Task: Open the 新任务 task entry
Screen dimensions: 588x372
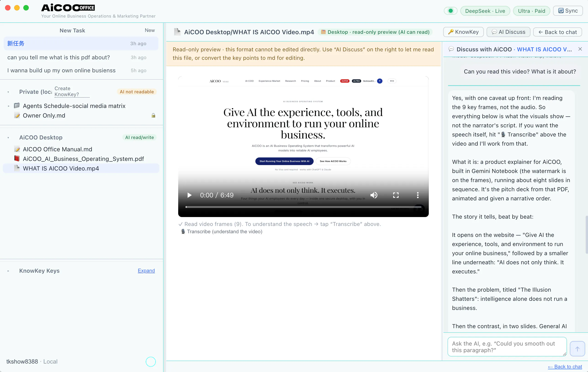Action: click(x=81, y=43)
